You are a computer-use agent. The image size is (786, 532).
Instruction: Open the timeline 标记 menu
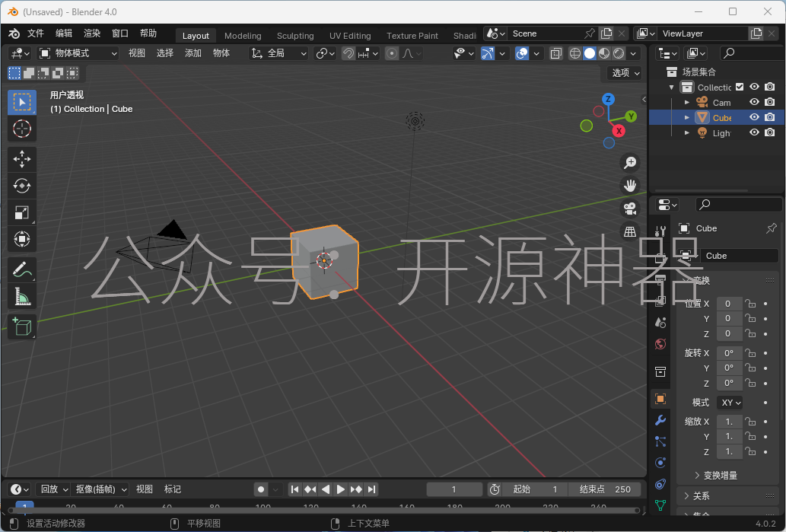[x=173, y=489]
